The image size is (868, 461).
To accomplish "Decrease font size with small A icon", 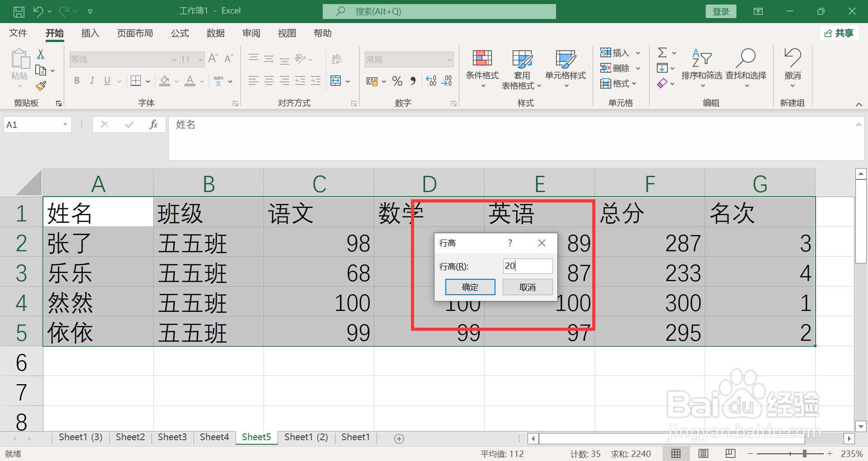I will tap(229, 59).
